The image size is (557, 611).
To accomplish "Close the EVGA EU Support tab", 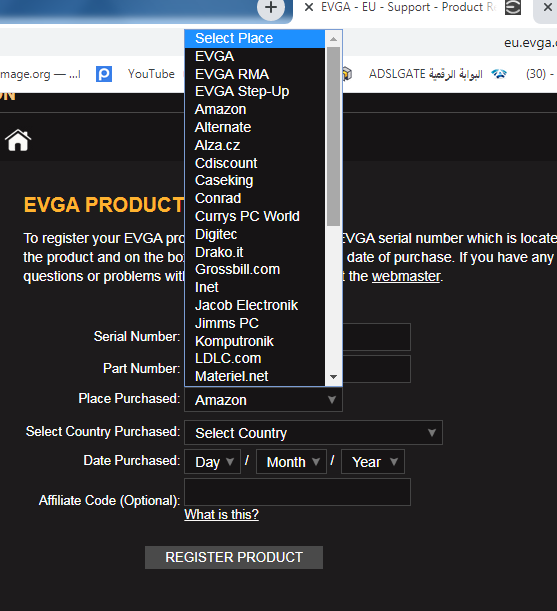I will click(x=309, y=7).
